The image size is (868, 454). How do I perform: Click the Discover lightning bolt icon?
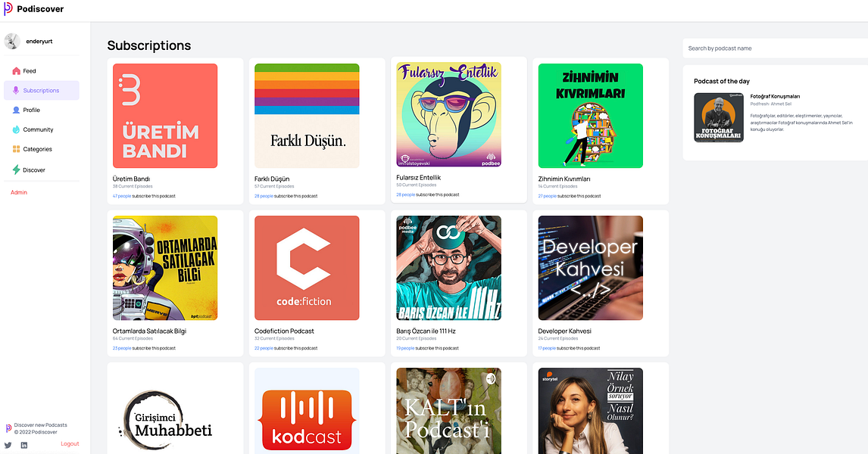[x=16, y=169]
